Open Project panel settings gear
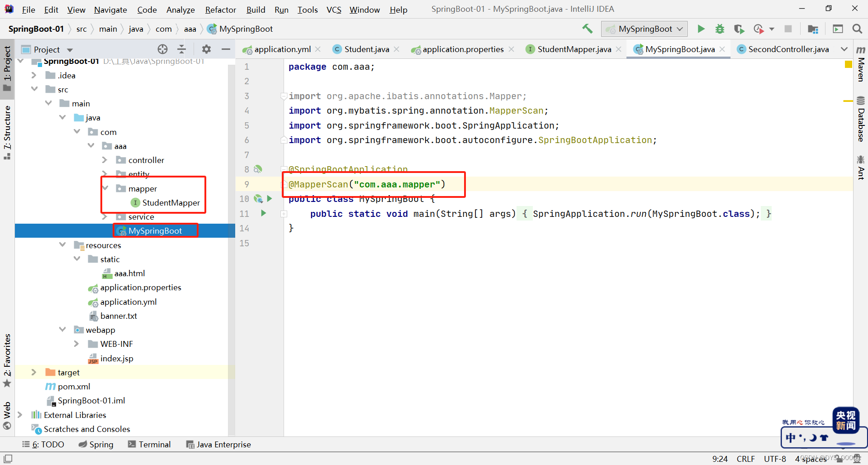This screenshot has width=868, height=465. (x=206, y=49)
